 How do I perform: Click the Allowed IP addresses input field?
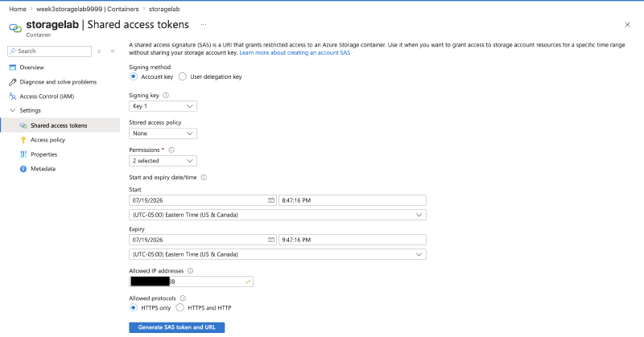[x=191, y=282]
